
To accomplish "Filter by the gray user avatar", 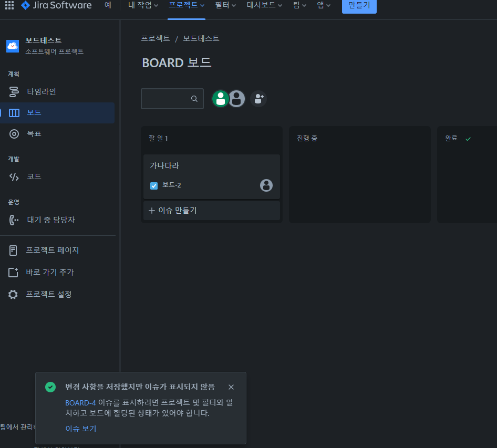I will [x=237, y=99].
